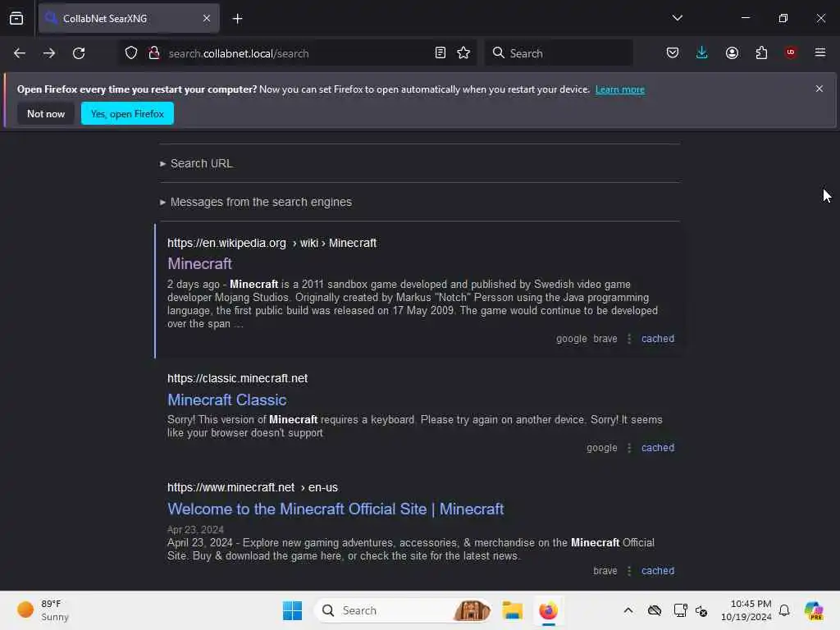Image resolution: width=840 pixels, height=630 pixels.
Task: Toggle reader view in address bar
Action: pos(440,52)
